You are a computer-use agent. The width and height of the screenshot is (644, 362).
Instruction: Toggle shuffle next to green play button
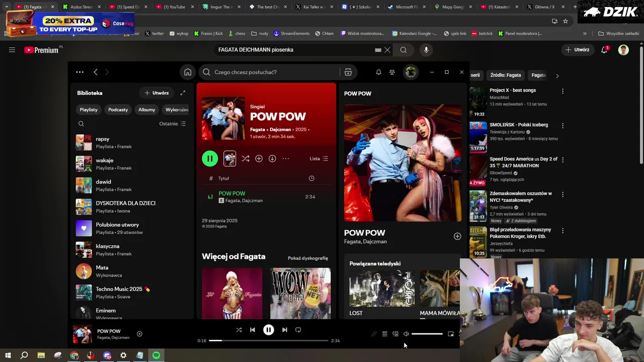pyautogui.click(x=245, y=158)
